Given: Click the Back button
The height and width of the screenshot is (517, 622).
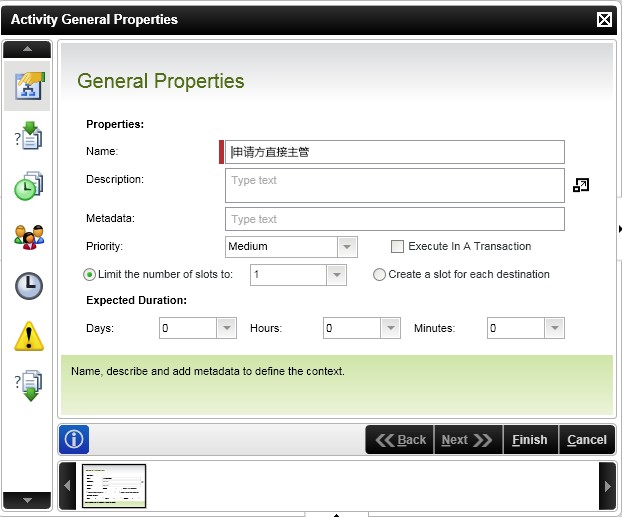Looking at the screenshot, I should point(400,440).
